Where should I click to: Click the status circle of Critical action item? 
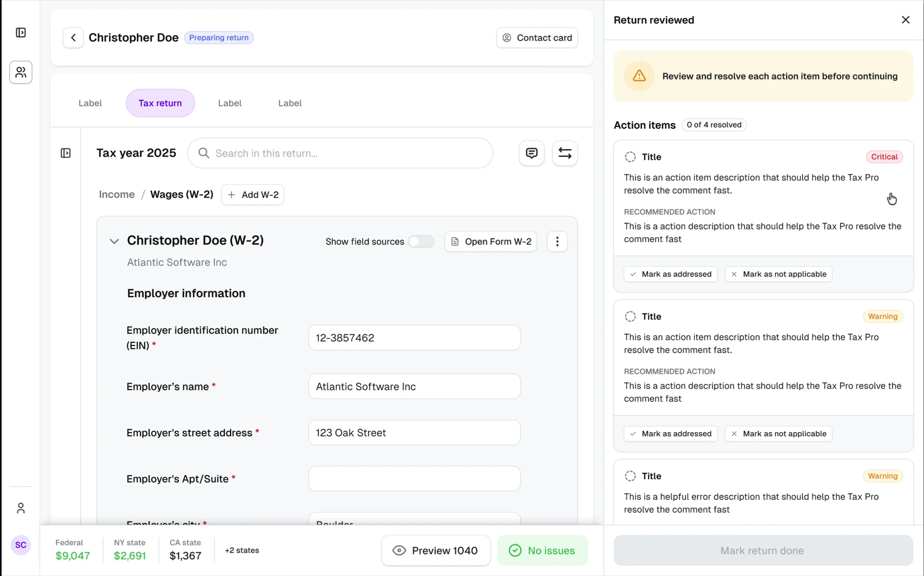[x=630, y=157]
